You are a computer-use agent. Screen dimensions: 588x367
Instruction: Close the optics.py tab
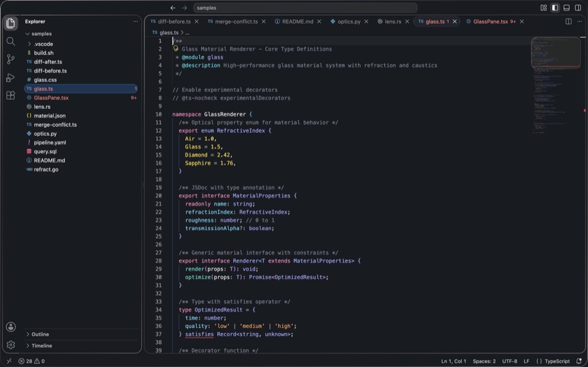coord(367,22)
